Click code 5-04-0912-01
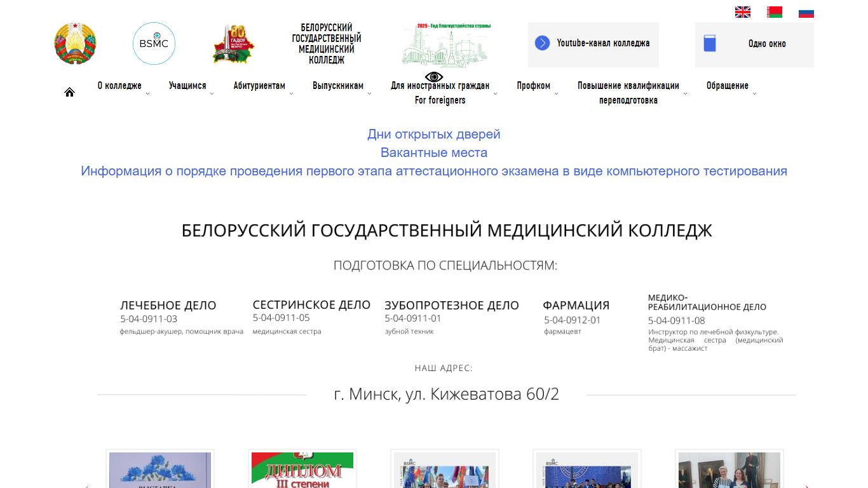The image size is (868, 488). tap(573, 320)
